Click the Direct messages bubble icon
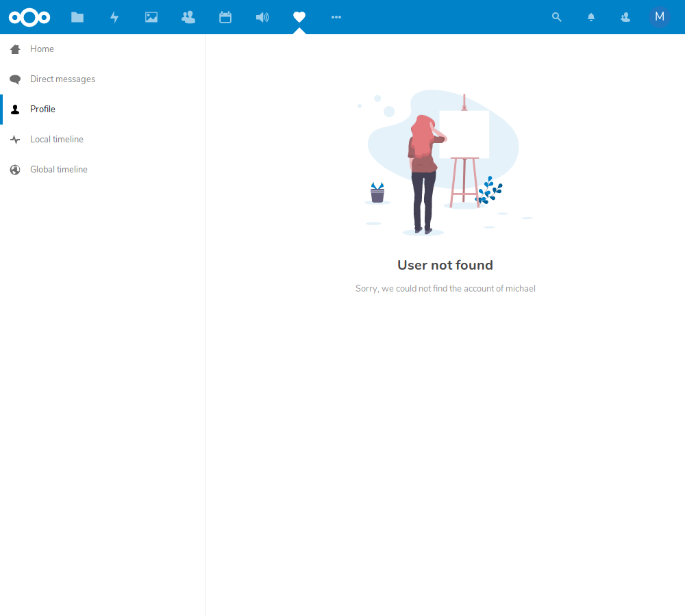685x616 pixels. pyautogui.click(x=15, y=79)
